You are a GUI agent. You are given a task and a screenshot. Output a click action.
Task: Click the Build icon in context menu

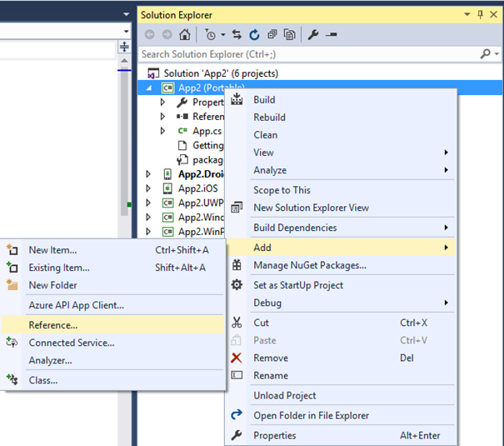[237, 99]
